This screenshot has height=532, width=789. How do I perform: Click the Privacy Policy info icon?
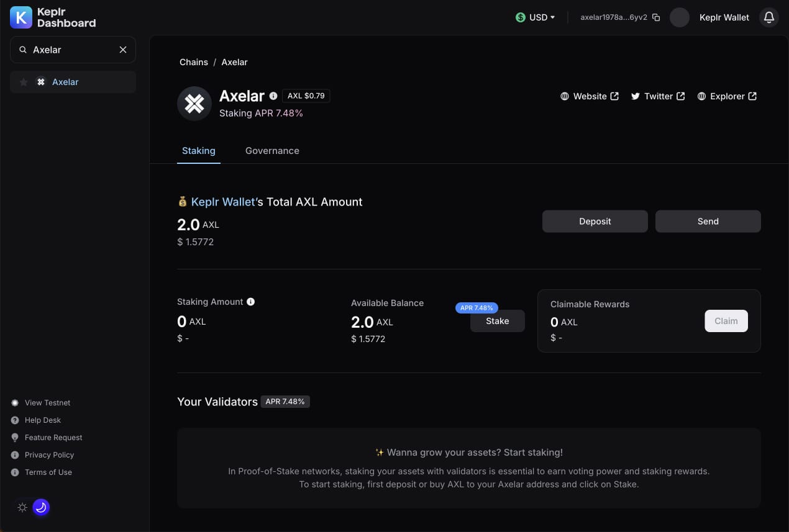15,455
